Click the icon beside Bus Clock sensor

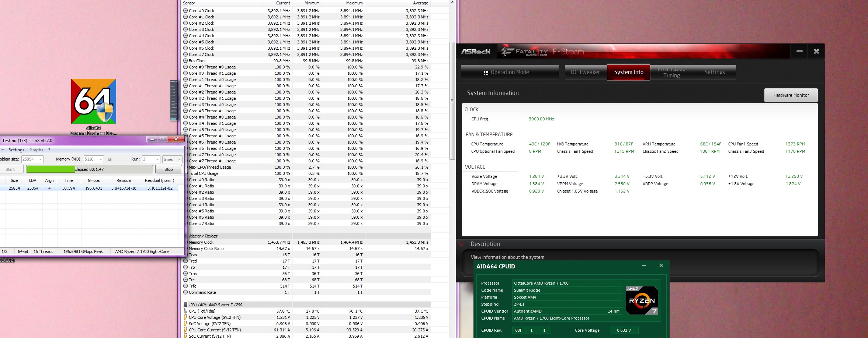pos(185,61)
